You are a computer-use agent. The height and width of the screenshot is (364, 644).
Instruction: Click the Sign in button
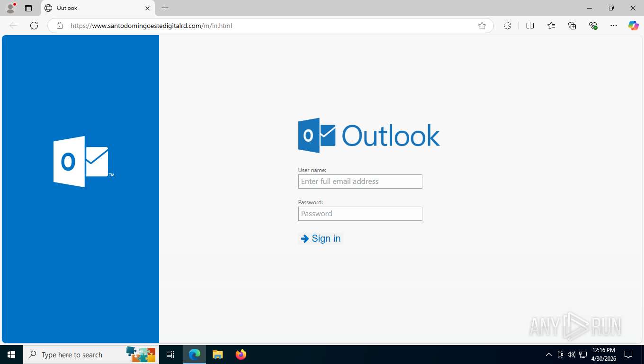[321, 238]
